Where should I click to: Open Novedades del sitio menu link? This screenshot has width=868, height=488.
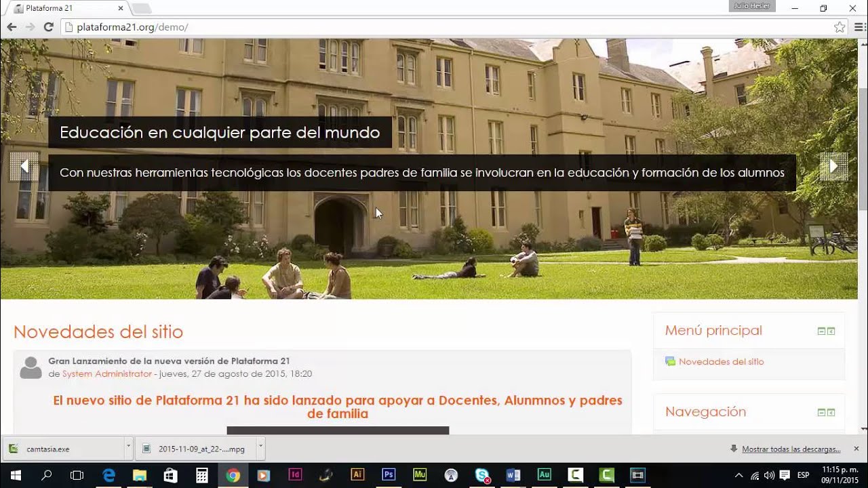(x=721, y=361)
